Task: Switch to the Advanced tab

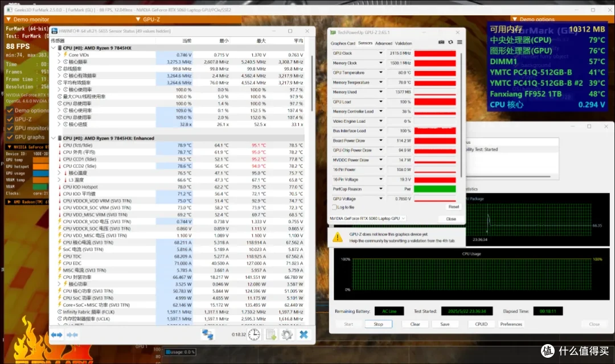Action: pyautogui.click(x=384, y=43)
